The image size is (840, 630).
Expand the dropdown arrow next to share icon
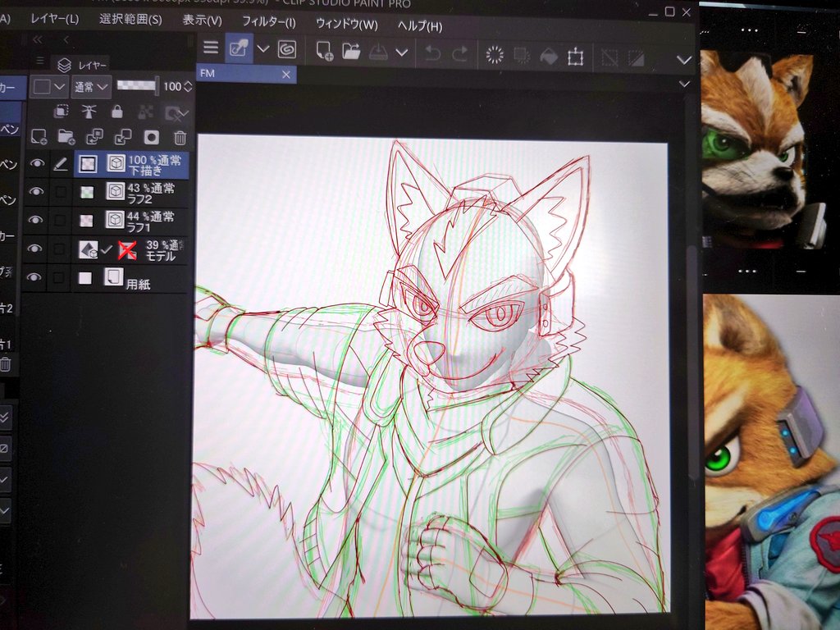click(262, 49)
